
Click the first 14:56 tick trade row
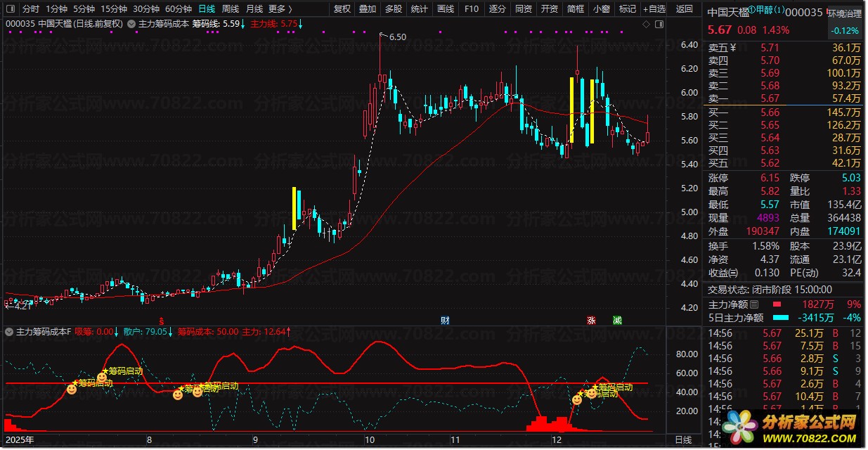tap(784, 333)
